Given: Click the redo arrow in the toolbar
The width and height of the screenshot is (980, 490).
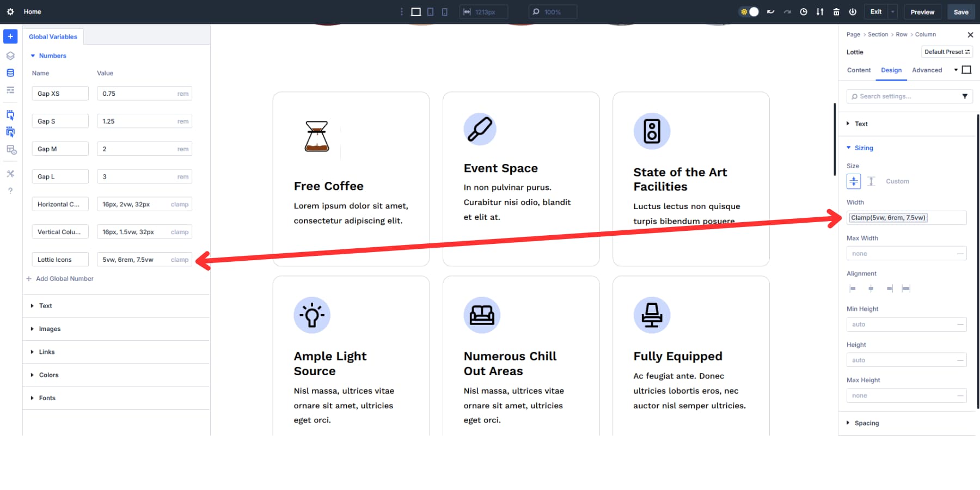Looking at the screenshot, I should (x=787, y=11).
